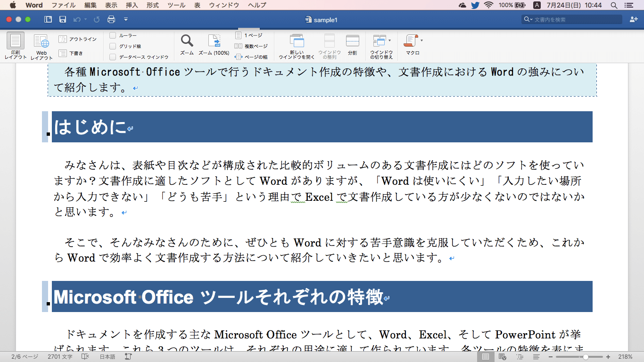The width and height of the screenshot is (644, 362).
Task: Select draft view button in status bar
Action: pyautogui.click(x=536, y=357)
